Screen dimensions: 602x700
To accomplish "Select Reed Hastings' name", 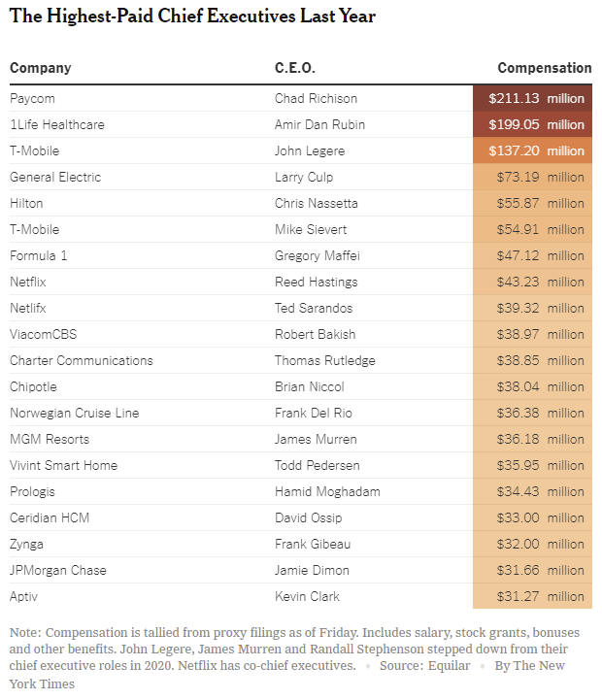I will tap(317, 283).
